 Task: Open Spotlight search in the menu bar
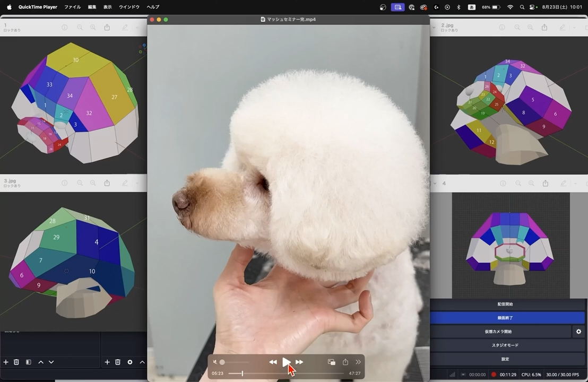pos(522,7)
